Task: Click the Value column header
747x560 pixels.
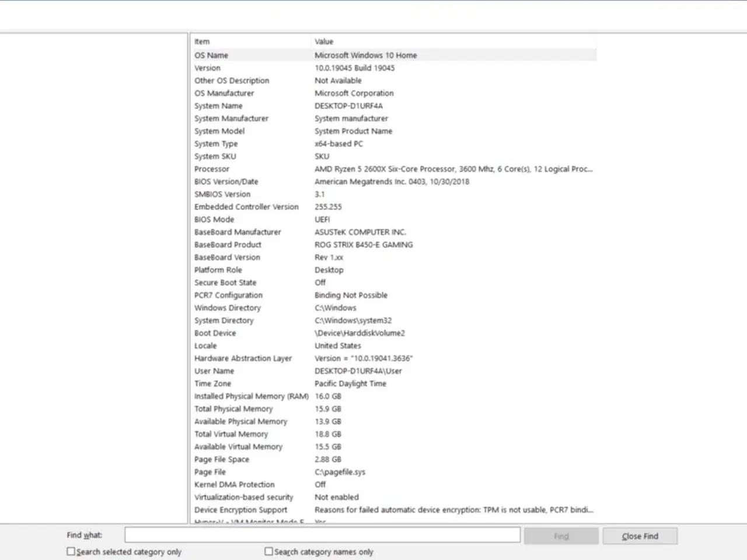Action: point(323,41)
